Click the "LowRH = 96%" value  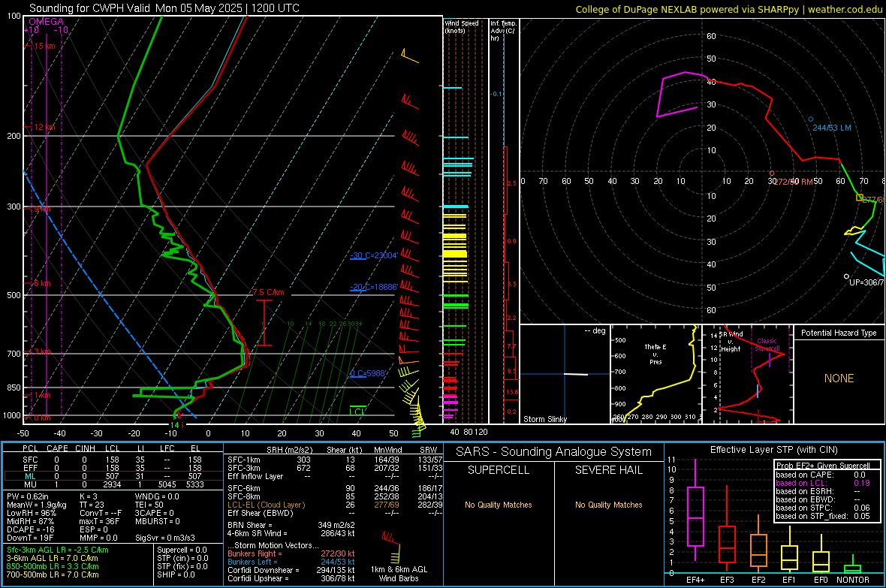31,514
